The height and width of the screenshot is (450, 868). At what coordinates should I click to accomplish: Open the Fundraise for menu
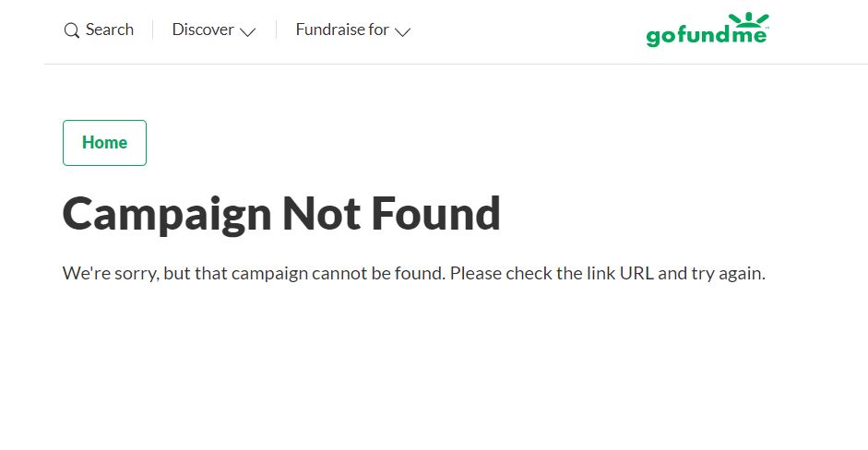click(353, 30)
